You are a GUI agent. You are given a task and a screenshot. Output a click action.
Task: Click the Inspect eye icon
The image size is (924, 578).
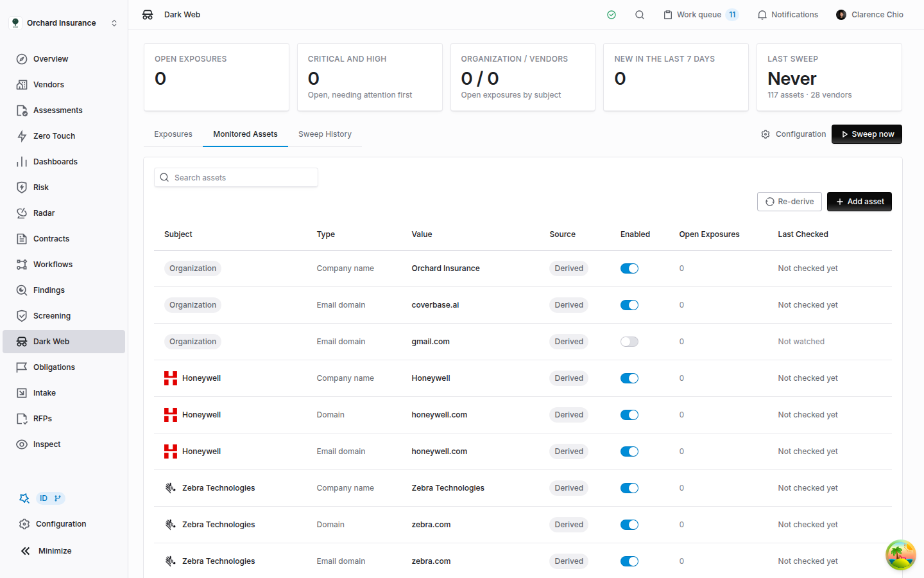coord(22,444)
